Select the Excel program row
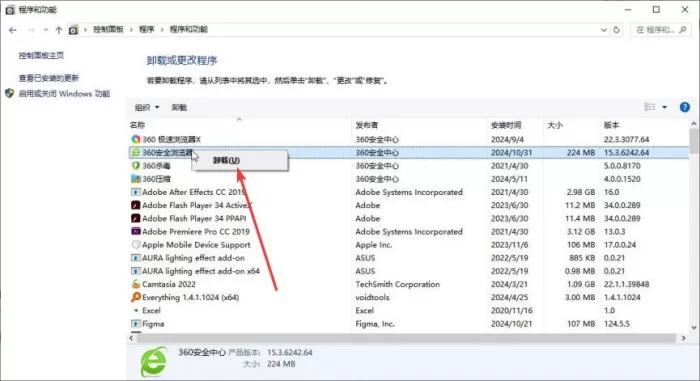700x381 pixels. point(408,310)
